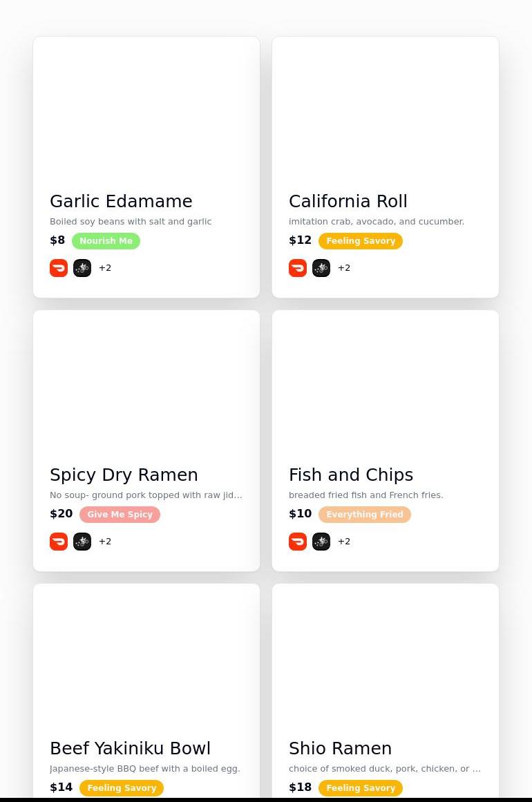
Task: Expand +2 delivery options for Spicy Dry Ramen
Action: [x=105, y=542]
